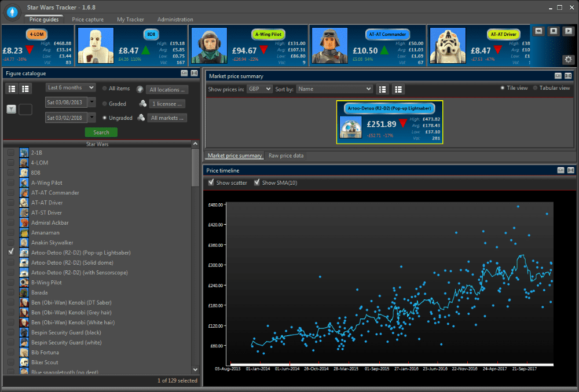
Task: Click the catalogue list vertical scrollbar thumb
Action: [195, 167]
